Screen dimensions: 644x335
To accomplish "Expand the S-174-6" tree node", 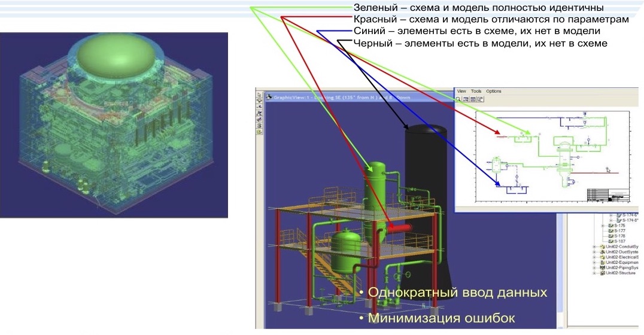I will [610, 215].
